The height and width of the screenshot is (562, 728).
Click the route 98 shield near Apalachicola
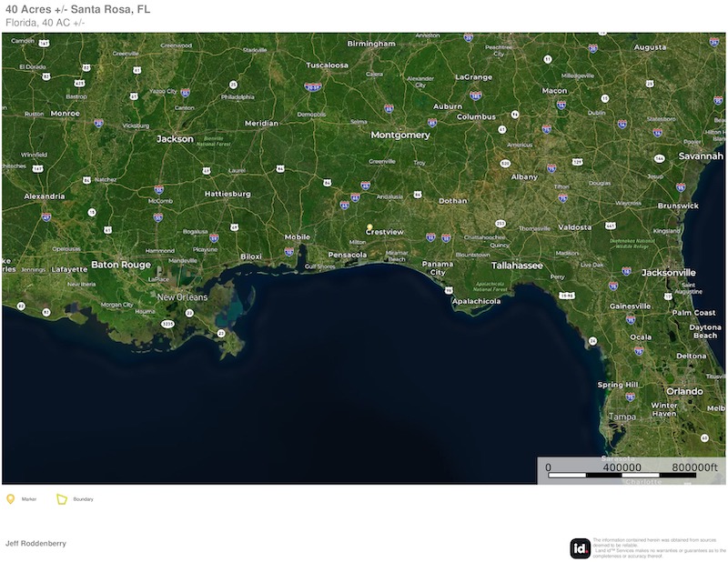point(449,290)
